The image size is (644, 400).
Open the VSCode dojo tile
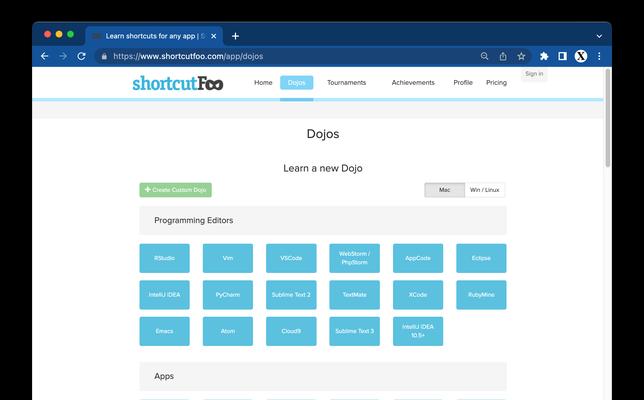coord(291,258)
